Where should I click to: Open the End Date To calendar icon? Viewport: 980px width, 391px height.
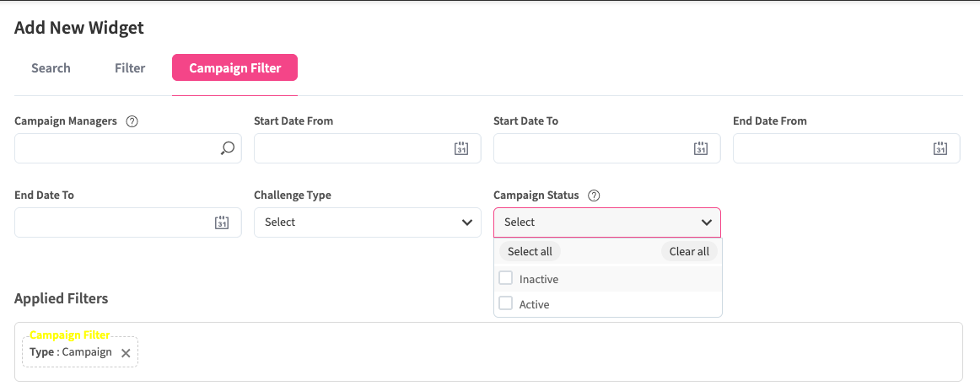(222, 222)
